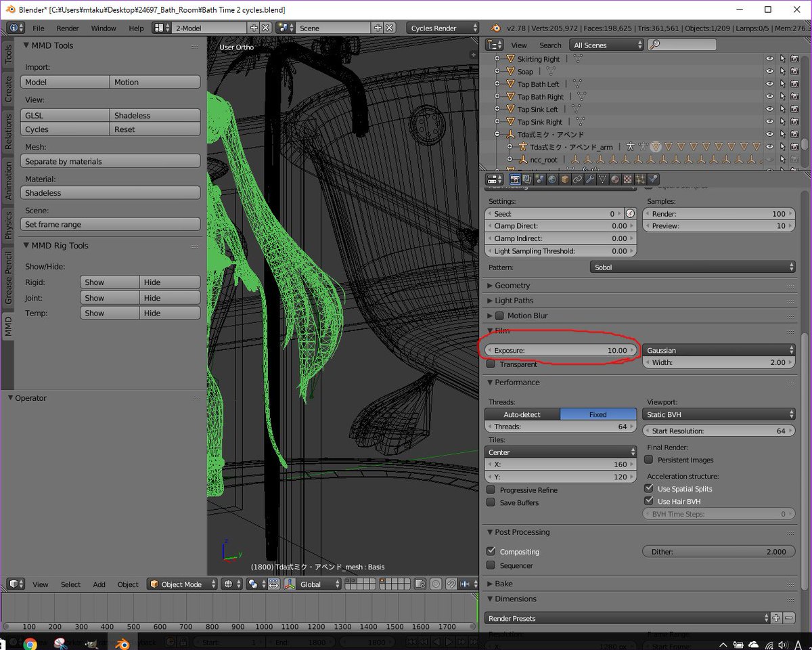Open the Object properties cube icon
Viewport: 812px width, 650px height.
tap(565, 179)
